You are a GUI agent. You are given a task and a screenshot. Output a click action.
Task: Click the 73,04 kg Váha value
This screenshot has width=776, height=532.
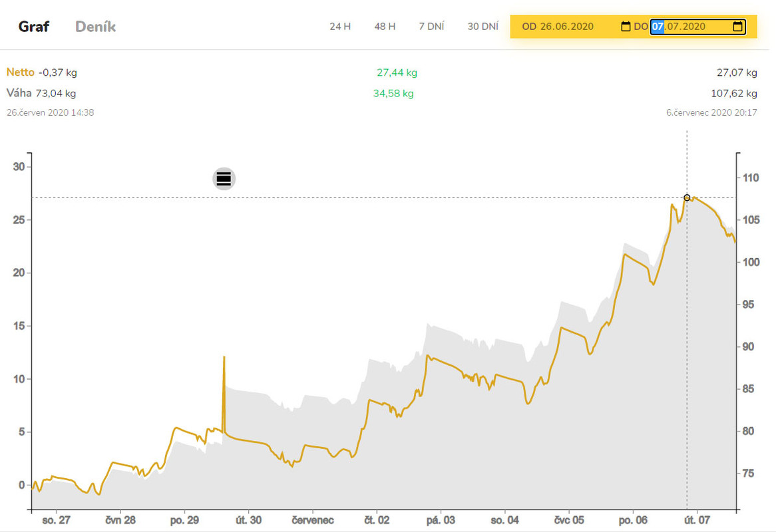click(x=55, y=94)
